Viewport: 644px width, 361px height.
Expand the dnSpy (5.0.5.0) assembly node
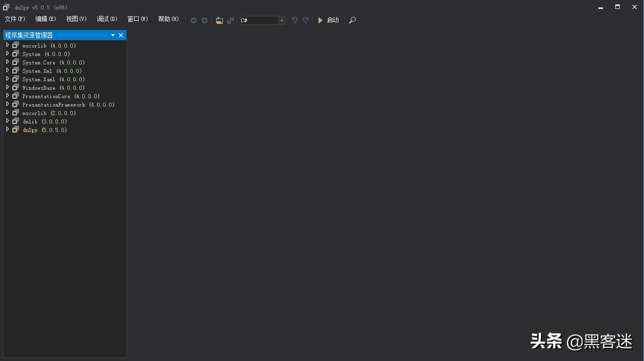click(7, 129)
